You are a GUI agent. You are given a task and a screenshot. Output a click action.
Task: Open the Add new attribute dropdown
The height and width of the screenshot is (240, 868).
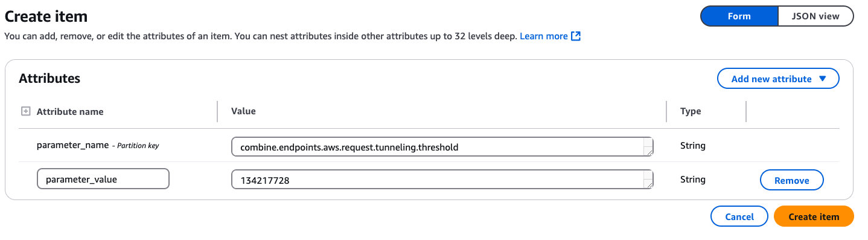click(778, 79)
